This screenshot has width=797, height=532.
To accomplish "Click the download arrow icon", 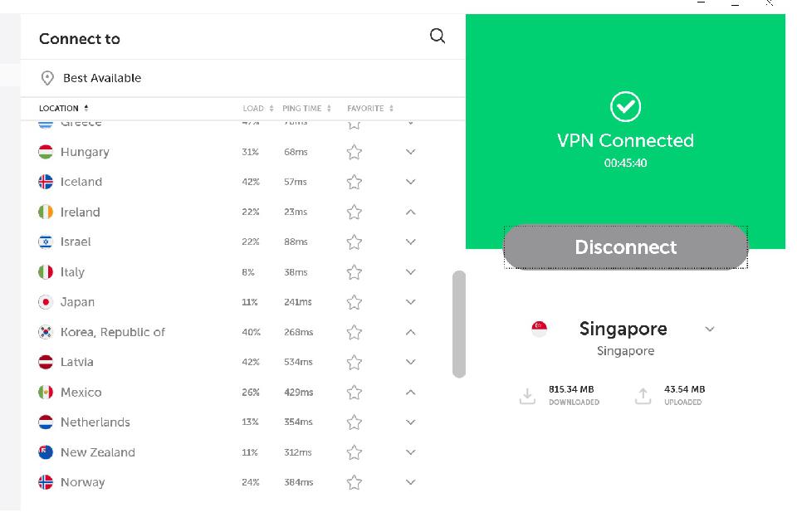I will click(x=527, y=396).
